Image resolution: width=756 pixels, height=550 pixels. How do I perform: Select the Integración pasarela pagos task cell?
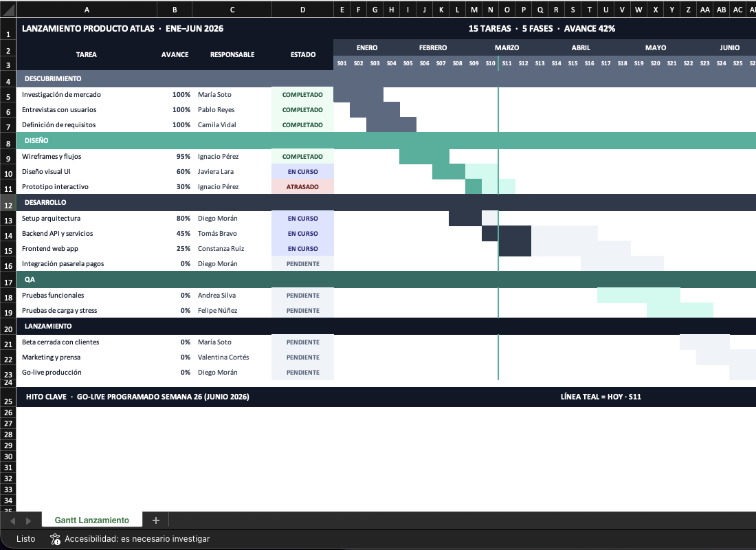pos(87,263)
